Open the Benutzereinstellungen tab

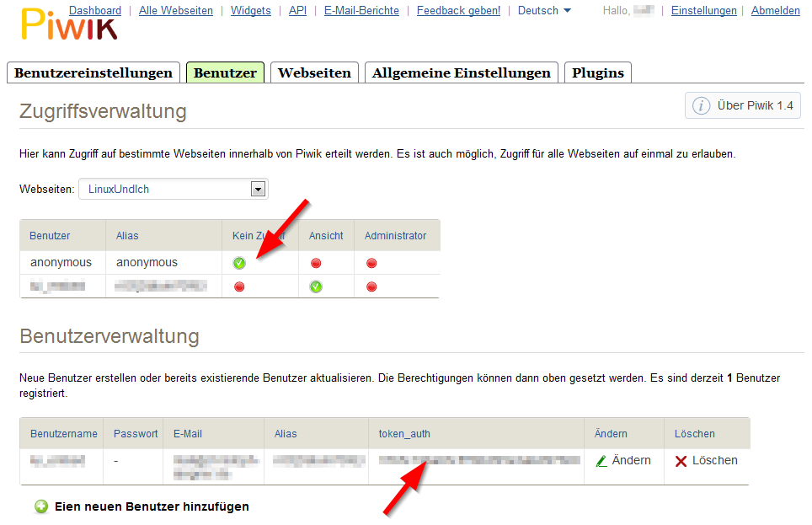pyautogui.click(x=93, y=72)
